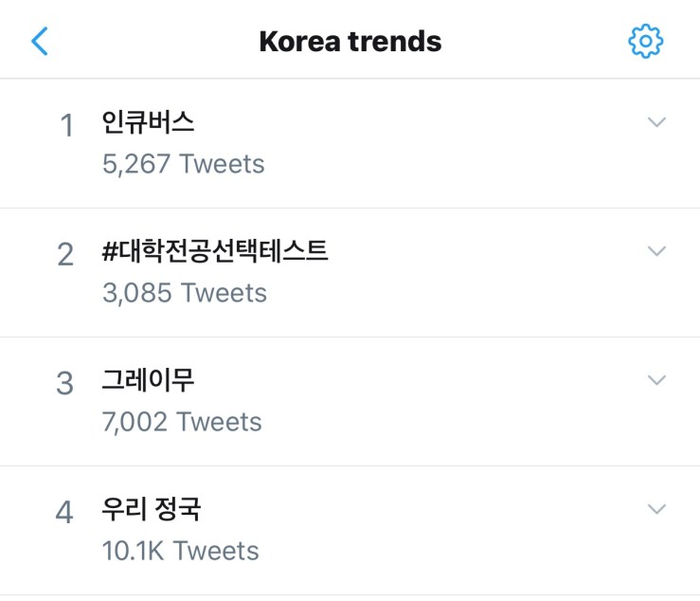Screen dimensions: 700x601
Task: Click the rank number 1
Action: (x=66, y=126)
